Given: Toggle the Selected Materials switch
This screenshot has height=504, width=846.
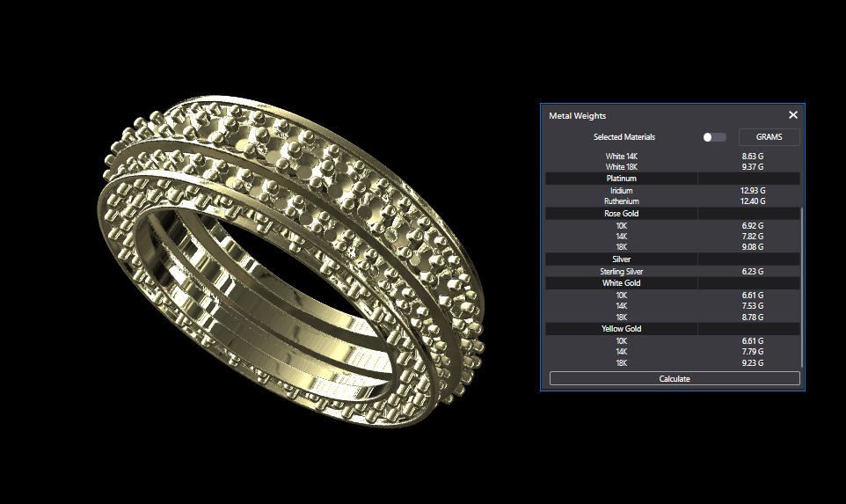Looking at the screenshot, I should coord(714,137).
